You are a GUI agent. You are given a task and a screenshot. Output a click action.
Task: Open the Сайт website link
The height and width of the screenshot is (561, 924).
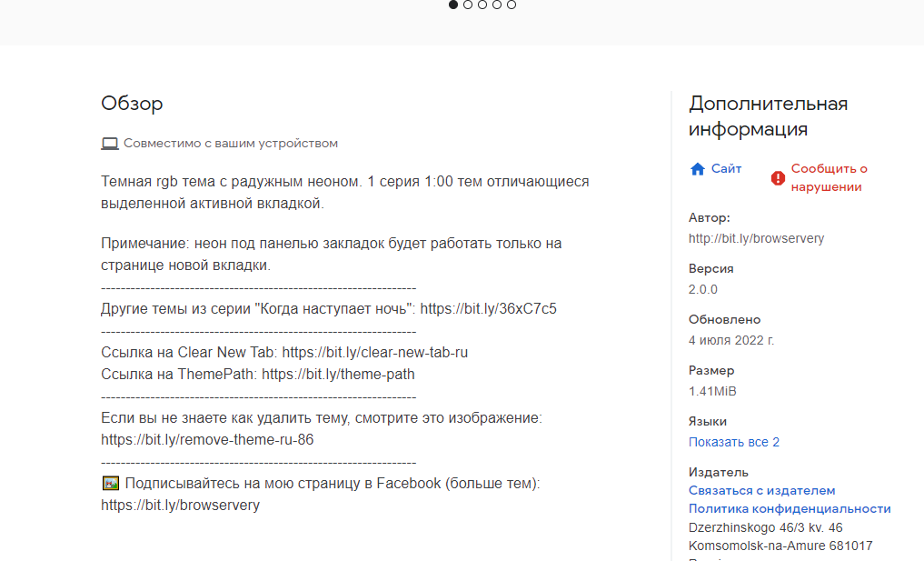tap(726, 169)
